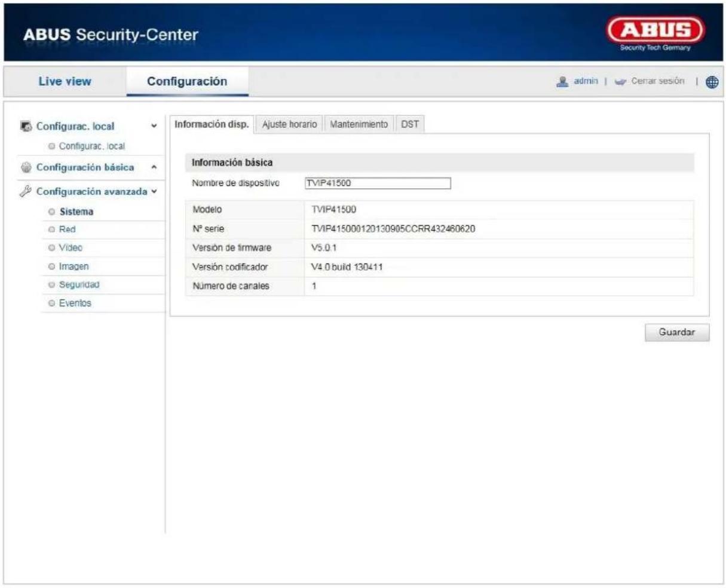Click the firmware version V5.0.1
The image size is (726, 588).
(x=324, y=248)
